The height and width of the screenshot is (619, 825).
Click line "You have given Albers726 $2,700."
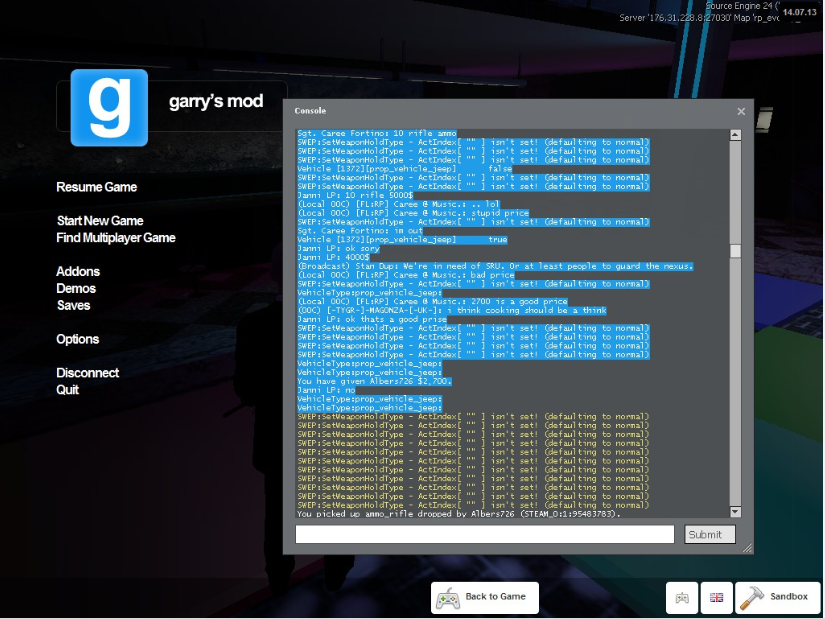(375, 381)
